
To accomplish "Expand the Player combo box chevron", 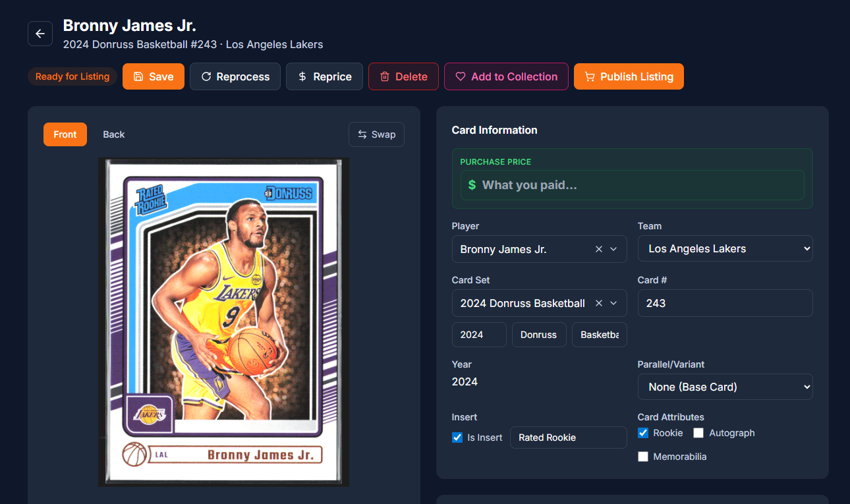I will point(613,249).
